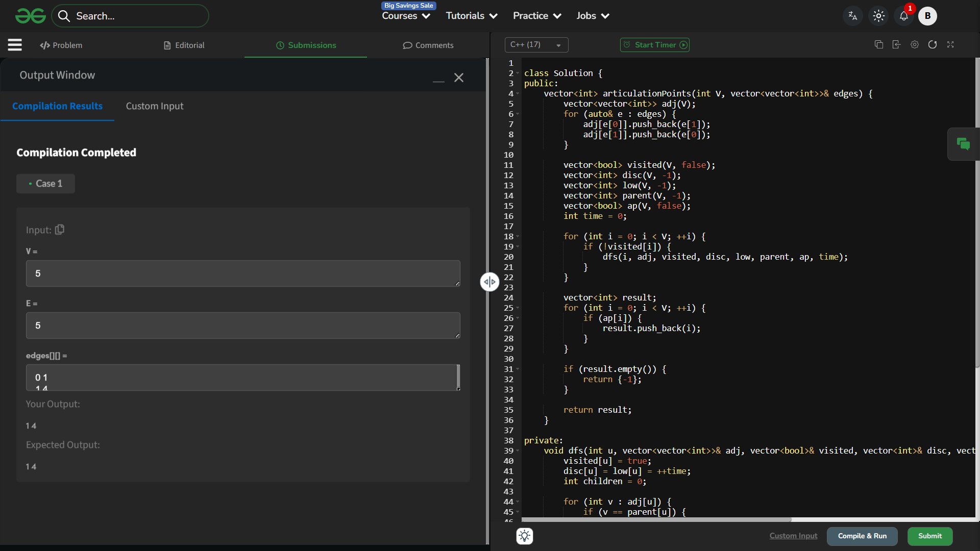
Task: Open the notifications bell
Action: 903,16
